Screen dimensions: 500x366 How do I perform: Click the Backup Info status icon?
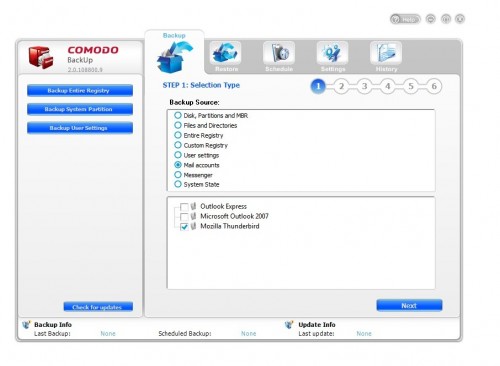click(x=26, y=325)
